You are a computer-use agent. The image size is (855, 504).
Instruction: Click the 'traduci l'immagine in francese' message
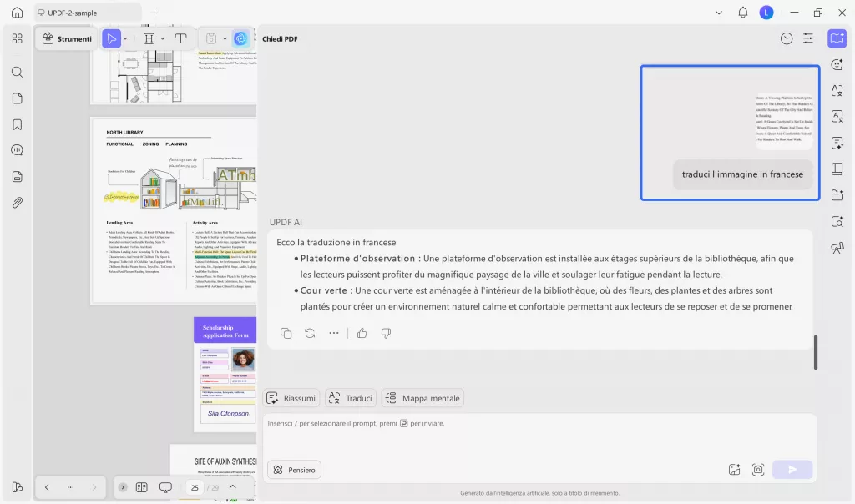(x=742, y=174)
